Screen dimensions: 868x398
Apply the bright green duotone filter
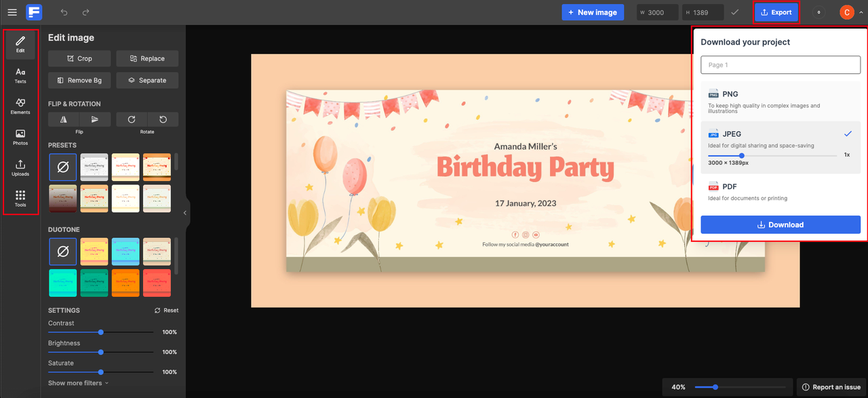(x=63, y=283)
